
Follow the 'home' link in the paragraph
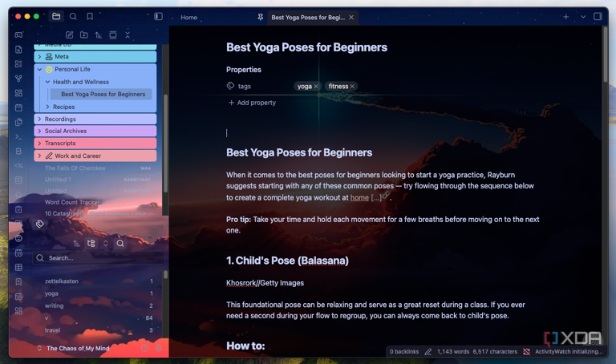(359, 197)
